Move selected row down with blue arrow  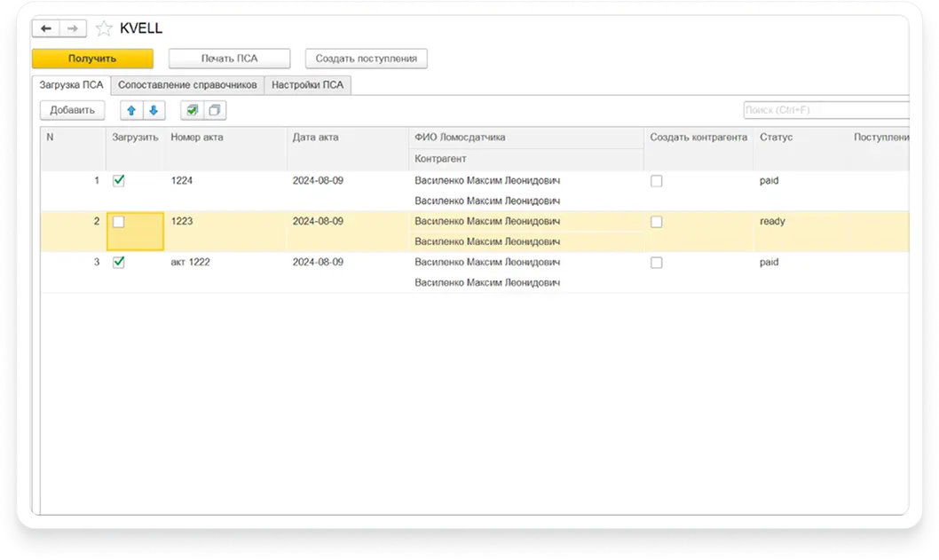click(x=153, y=110)
